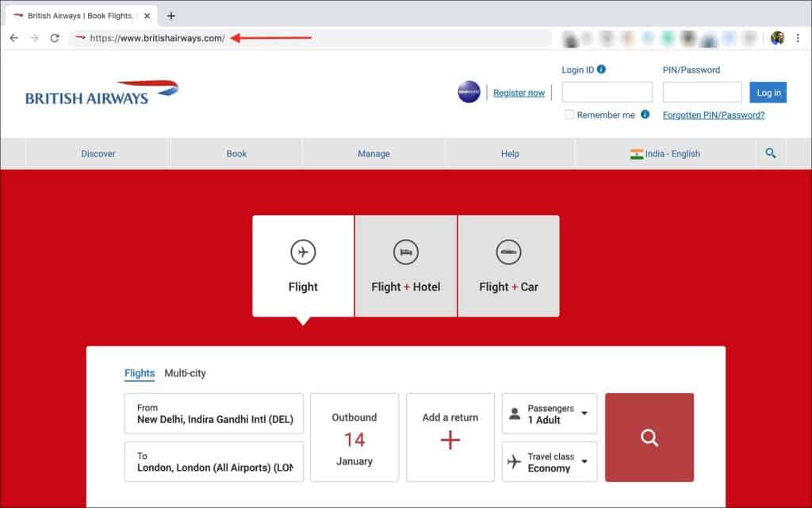
Task: Click in the Login ID field
Action: coord(607,92)
